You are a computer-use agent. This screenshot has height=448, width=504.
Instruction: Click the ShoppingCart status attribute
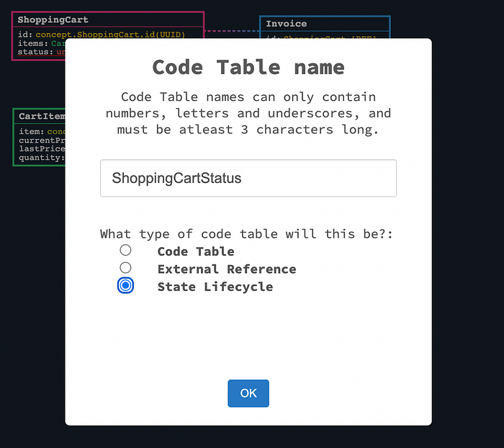click(42, 52)
